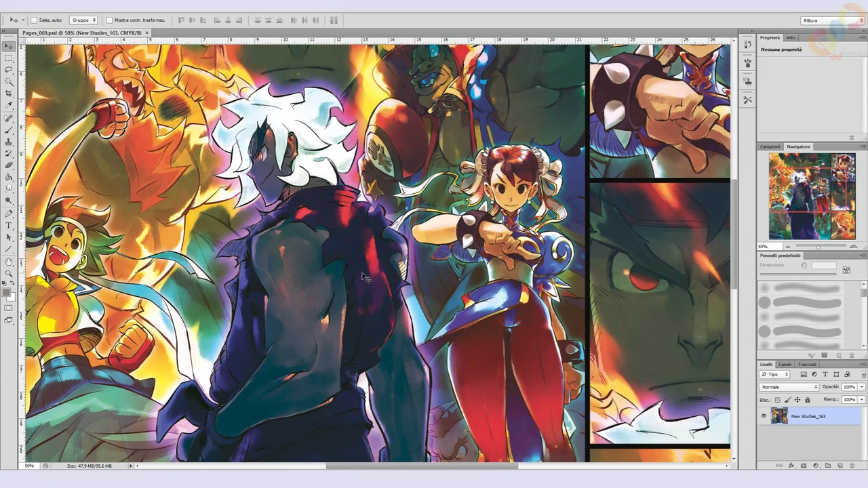The width and height of the screenshot is (868, 488).
Task: Select the Pen tool
Action: point(9,213)
